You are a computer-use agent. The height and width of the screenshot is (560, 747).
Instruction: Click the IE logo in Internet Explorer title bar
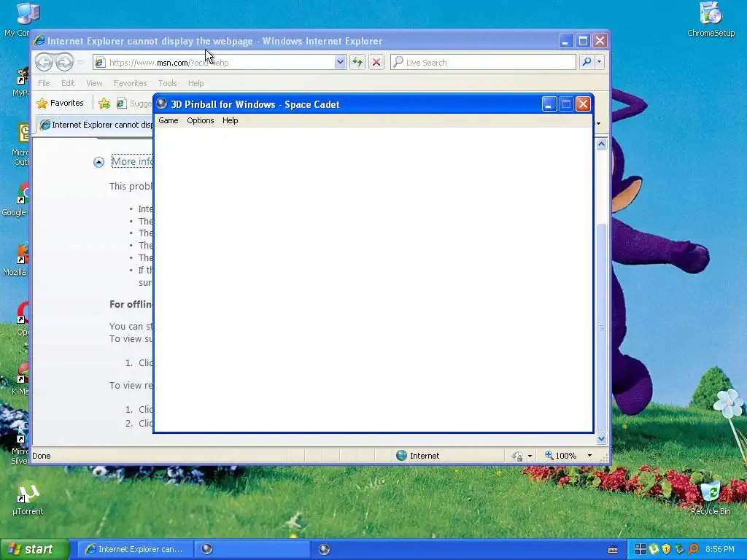pos(39,41)
